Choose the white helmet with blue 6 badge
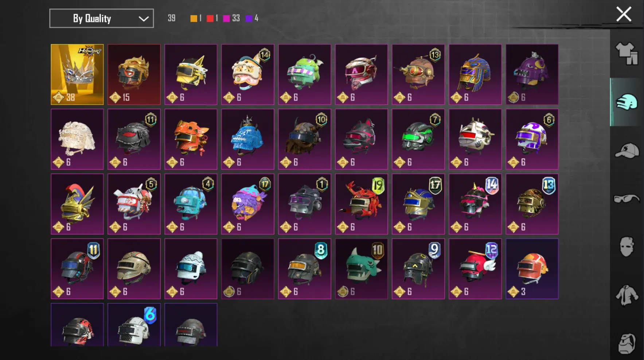 coord(134,325)
